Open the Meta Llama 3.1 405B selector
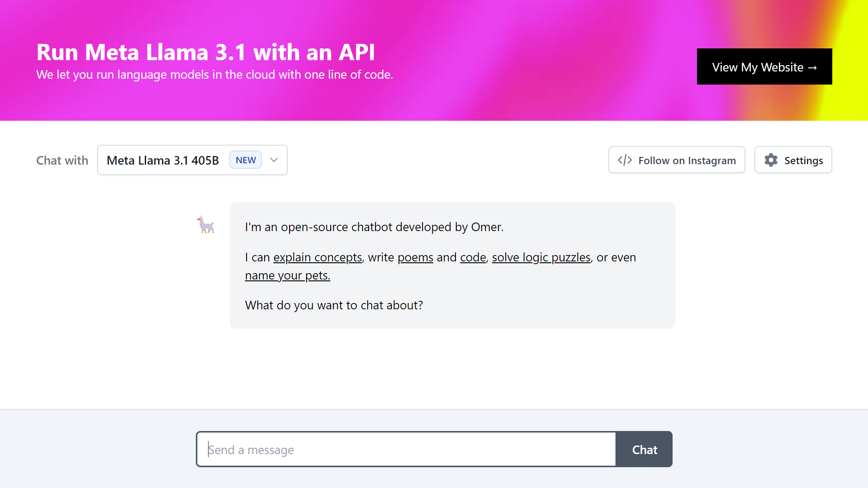The image size is (868, 488). coord(163,160)
